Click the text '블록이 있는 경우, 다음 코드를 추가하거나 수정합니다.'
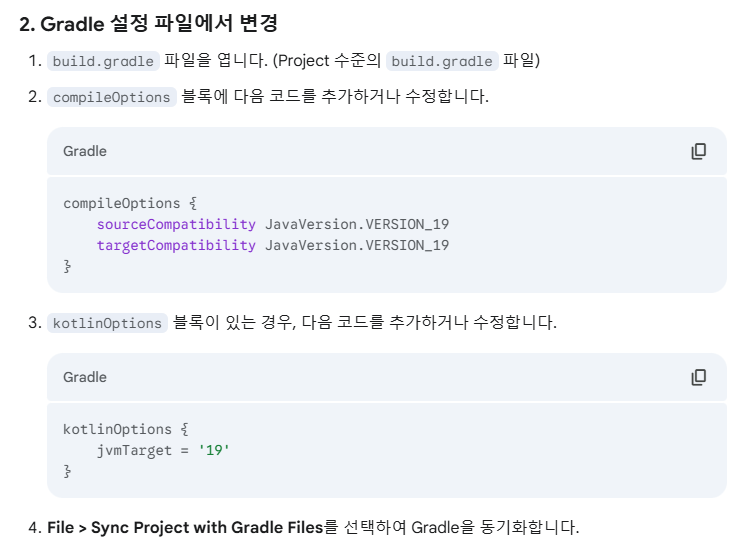 (x=364, y=323)
